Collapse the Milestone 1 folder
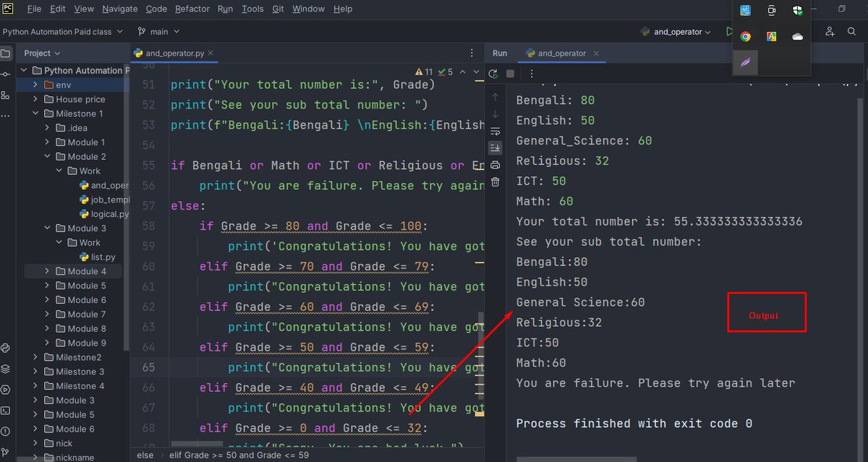This screenshot has width=868, height=462. coord(35,114)
